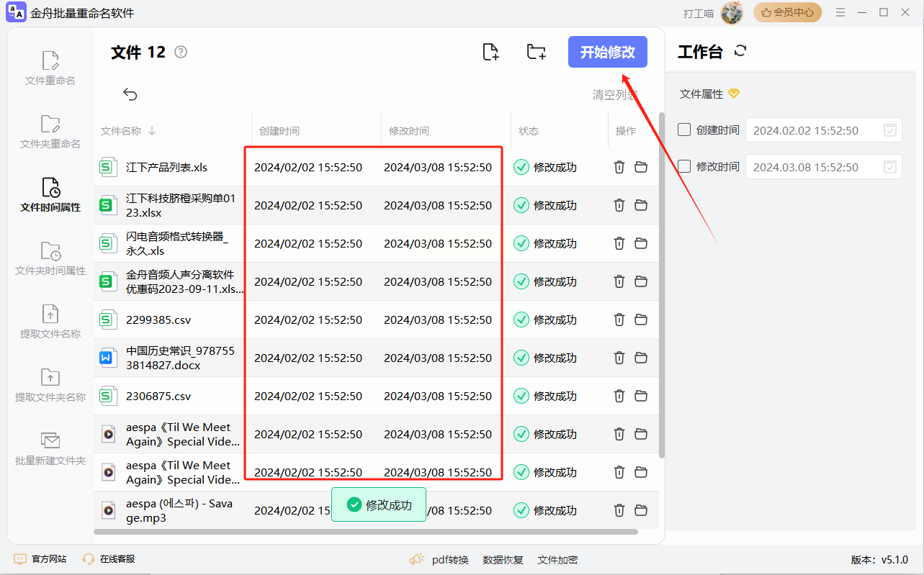Image resolution: width=924 pixels, height=575 pixels.
Task: Enable the 创建时间 checkbox
Action: click(x=685, y=130)
